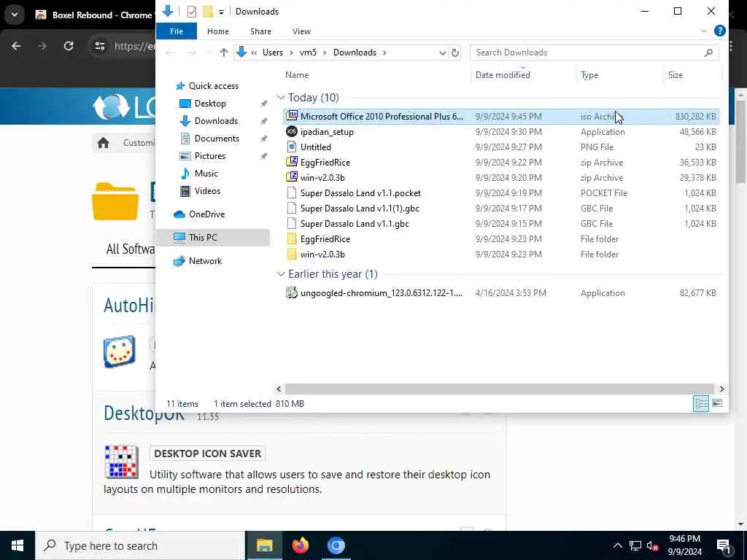Click the ungoogled-chromium application icon

point(292,292)
